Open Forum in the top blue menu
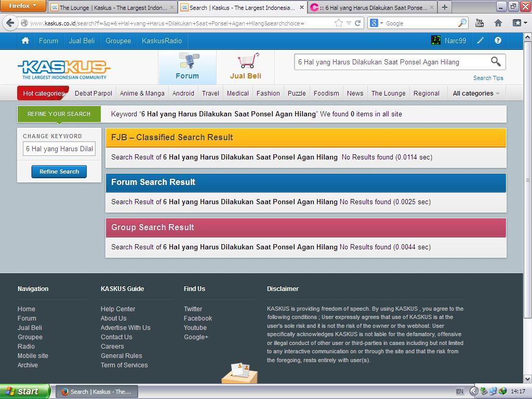The image size is (532, 399). pyautogui.click(x=48, y=41)
